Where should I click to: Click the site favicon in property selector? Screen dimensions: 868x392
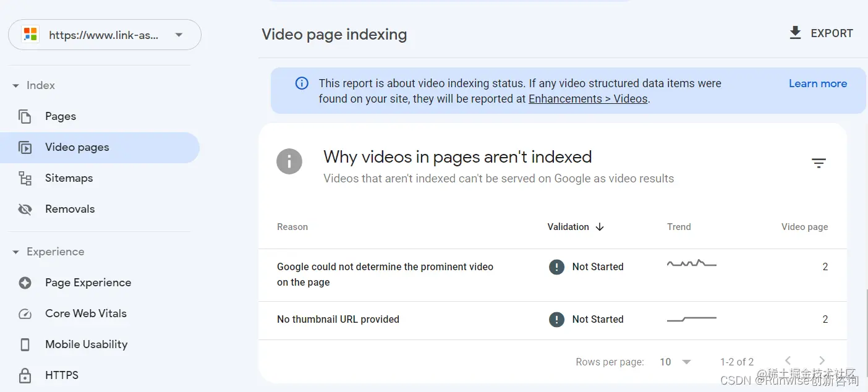30,35
